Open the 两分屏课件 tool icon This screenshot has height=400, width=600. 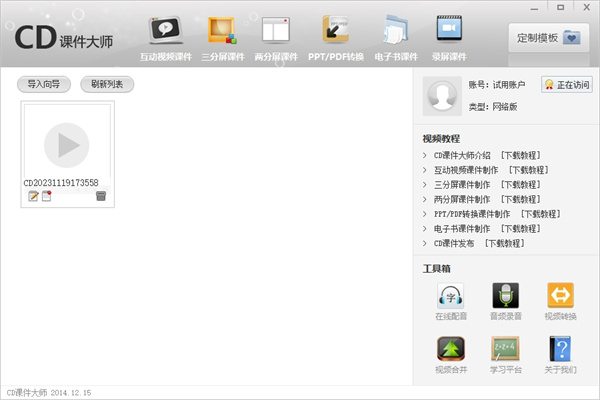[x=276, y=30]
